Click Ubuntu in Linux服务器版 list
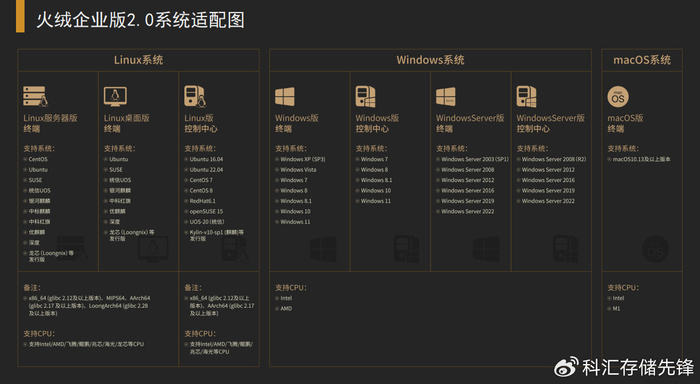Viewport: 700px width, 384px height. [x=38, y=170]
